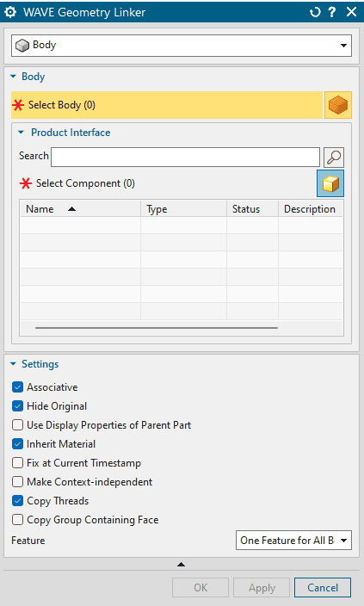Screen dimensions: 364x606
Task: Enable Fix at Current Timestamp
Action: tap(17, 463)
